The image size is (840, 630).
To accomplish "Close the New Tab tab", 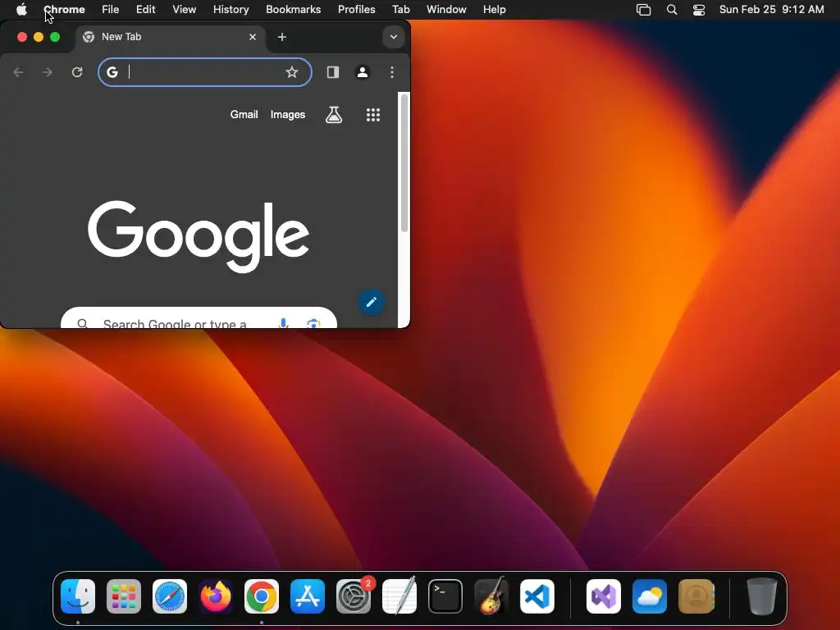I will 253,37.
